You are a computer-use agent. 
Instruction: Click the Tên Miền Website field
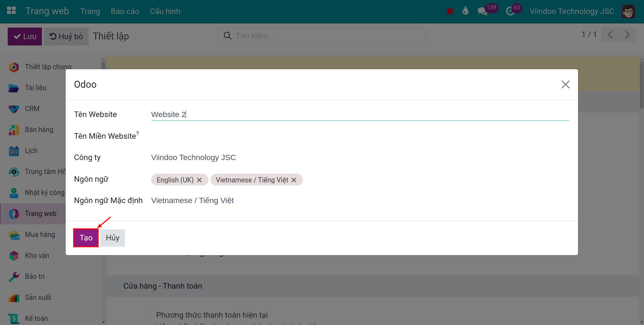(360, 136)
